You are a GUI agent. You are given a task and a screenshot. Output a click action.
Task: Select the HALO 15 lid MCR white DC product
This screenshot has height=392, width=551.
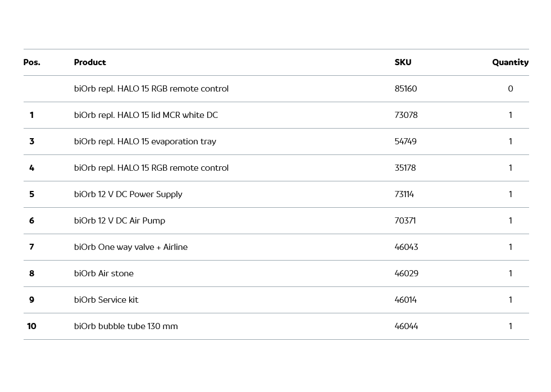pyautogui.click(x=145, y=115)
